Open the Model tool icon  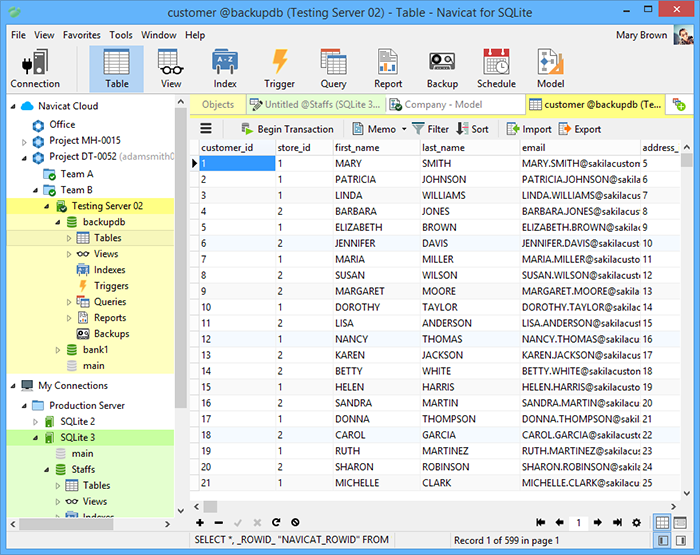(x=550, y=69)
